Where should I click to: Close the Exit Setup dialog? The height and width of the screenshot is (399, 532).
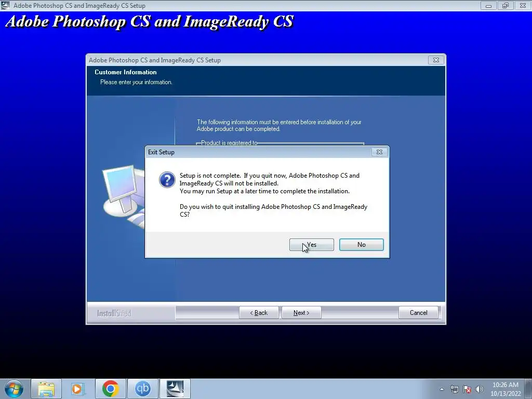tap(379, 152)
